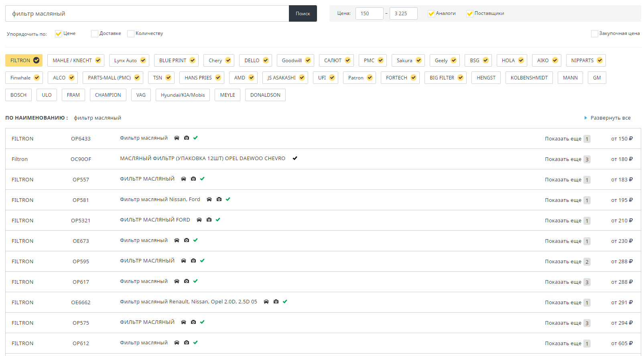Show more offers for OP595
Viewport: 644px width, 356px height.
pos(567,262)
